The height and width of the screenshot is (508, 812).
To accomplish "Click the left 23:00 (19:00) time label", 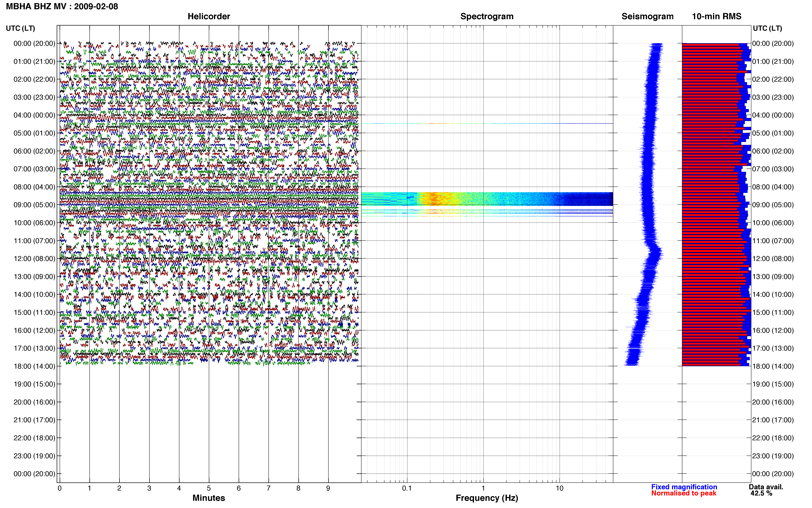I will 34,456.
